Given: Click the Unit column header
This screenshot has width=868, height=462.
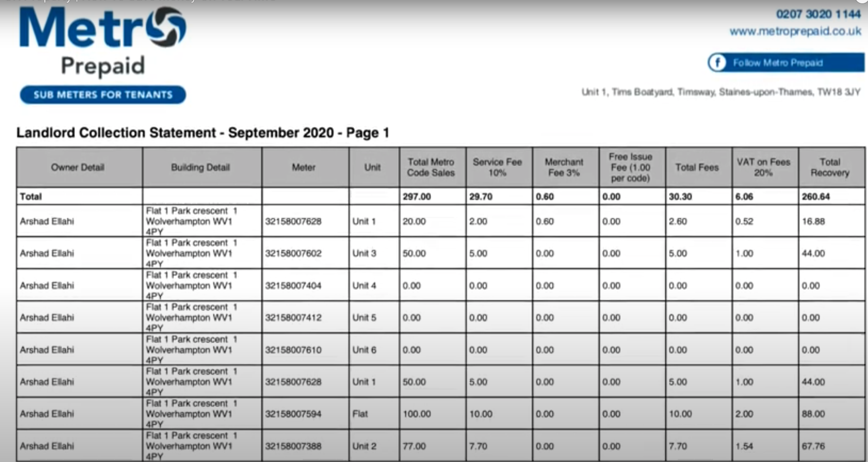Looking at the screenshot, I should (374, 167).
